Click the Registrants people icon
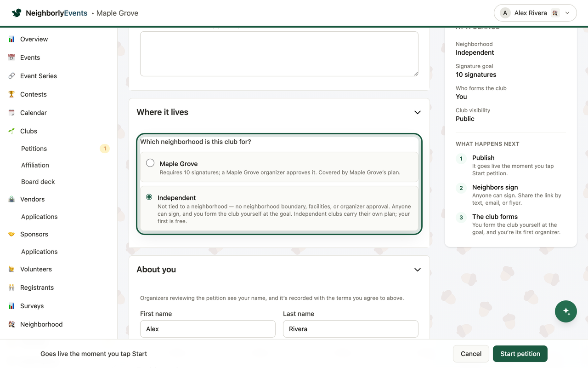588x368 pixels. 11,287
